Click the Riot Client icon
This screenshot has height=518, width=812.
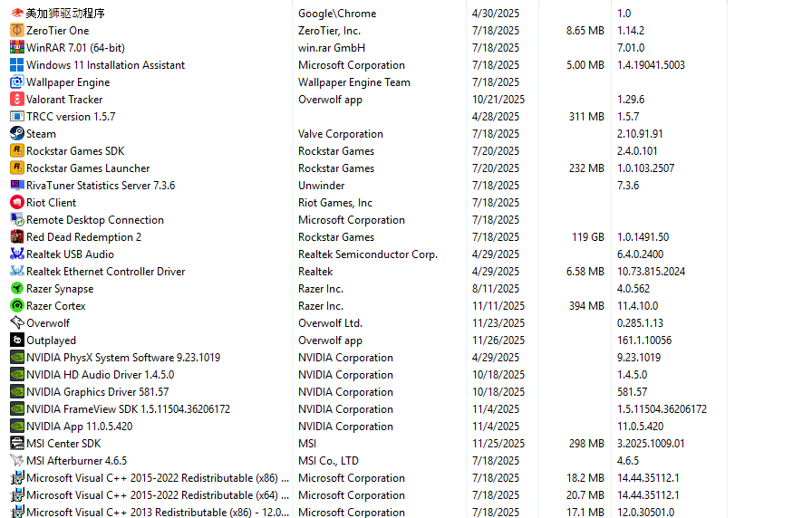pyautogui.click(x=17, y=202)
